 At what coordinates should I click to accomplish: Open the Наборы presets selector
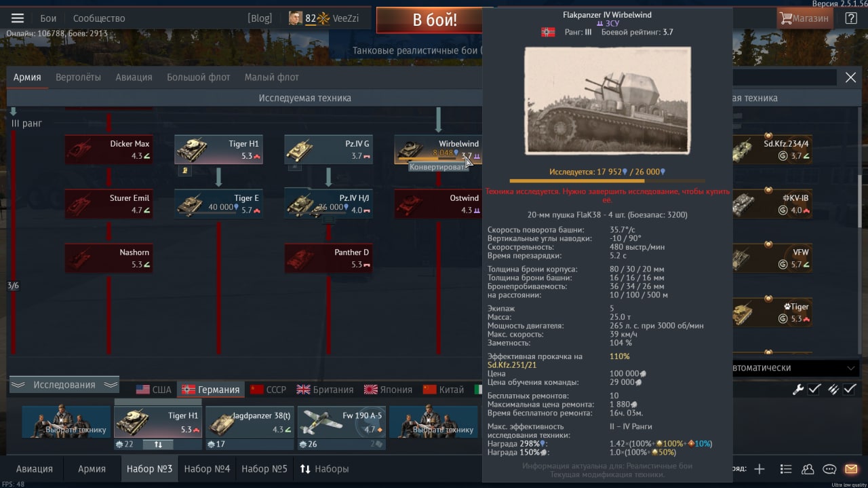pos(324,469)
